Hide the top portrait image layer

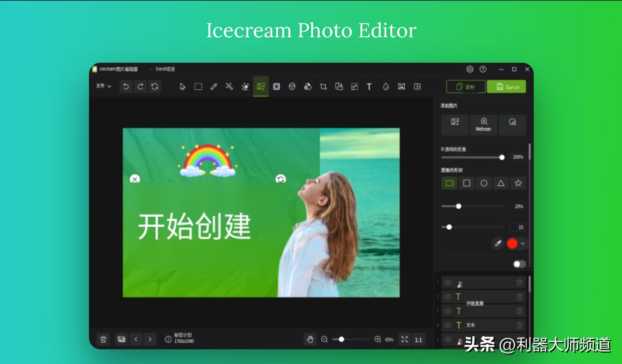click(447, 282)
